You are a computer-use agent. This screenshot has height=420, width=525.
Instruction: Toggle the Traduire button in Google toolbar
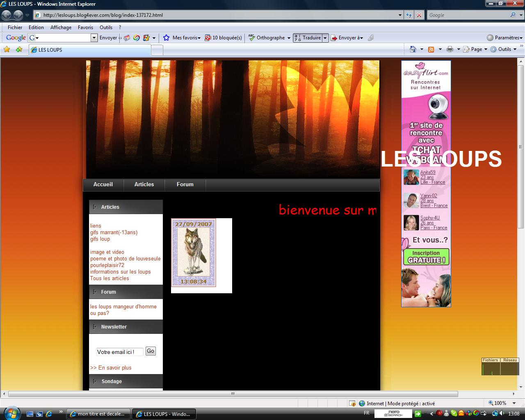pos(307,38)
